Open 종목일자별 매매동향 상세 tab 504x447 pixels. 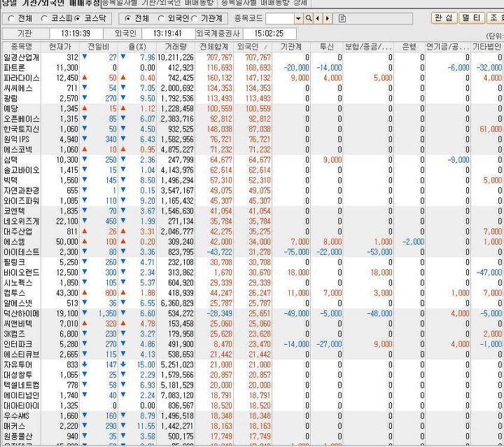[264, 4]
